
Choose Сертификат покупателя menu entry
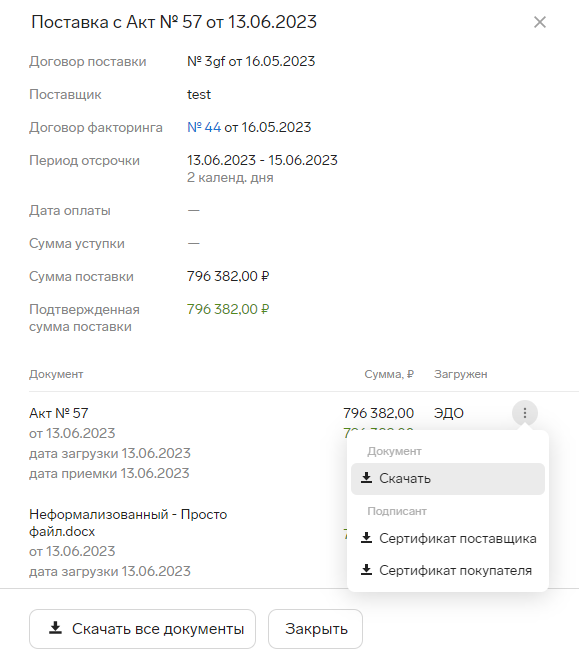[x=448, y=570]
